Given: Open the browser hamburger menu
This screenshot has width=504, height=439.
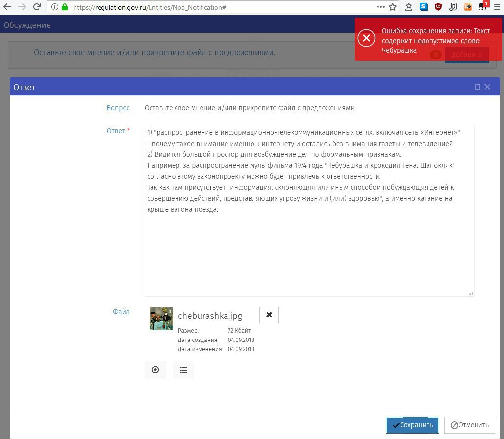Looking at the screenshot, I should (x=497, y=7).
